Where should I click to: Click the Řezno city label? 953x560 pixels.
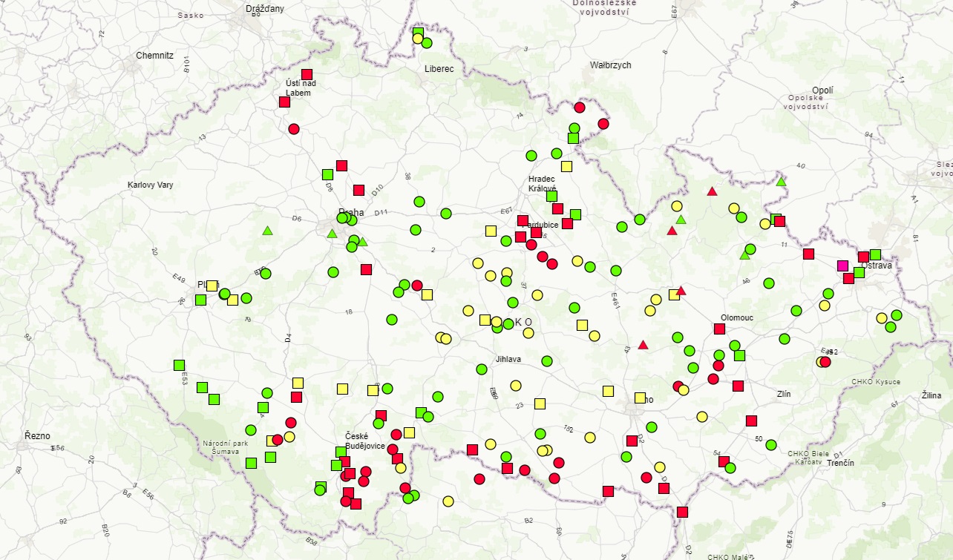(36, 435)
